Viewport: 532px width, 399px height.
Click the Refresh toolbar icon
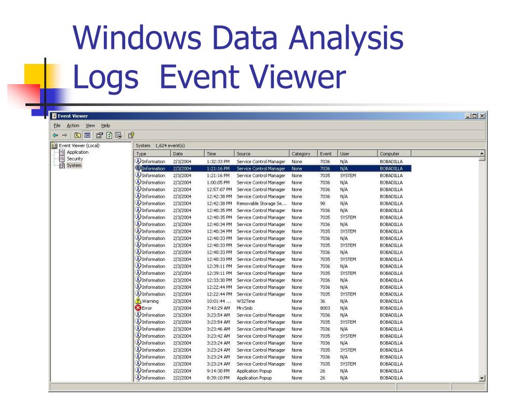(x=109, y=136)
